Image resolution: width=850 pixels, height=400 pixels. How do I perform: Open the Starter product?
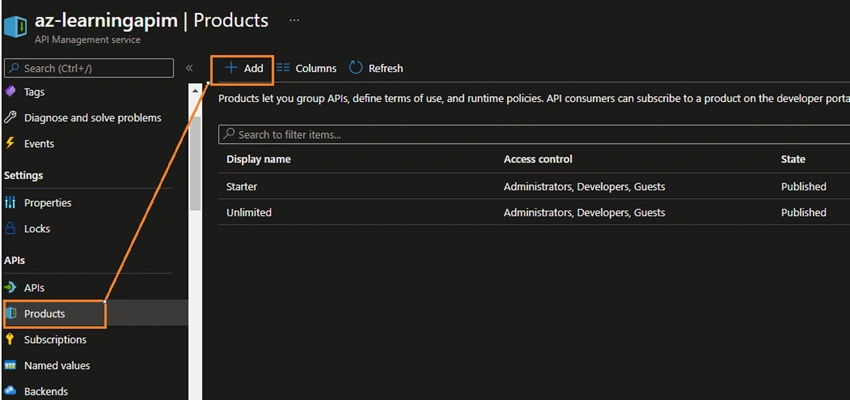click(x=242, y=186)
